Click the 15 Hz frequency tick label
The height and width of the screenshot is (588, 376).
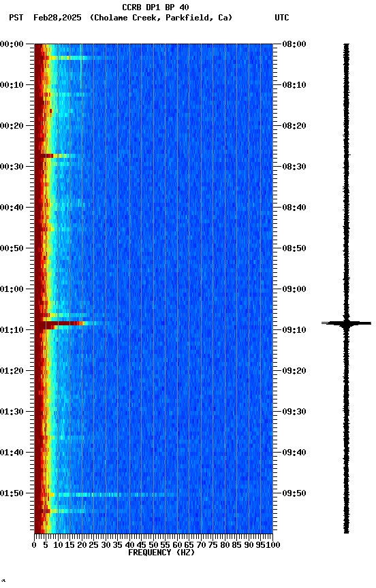click(x=69, y=545)
